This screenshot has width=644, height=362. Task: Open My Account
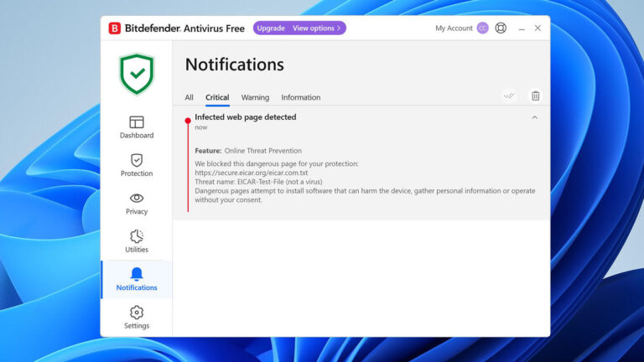[x=454, y=28]
